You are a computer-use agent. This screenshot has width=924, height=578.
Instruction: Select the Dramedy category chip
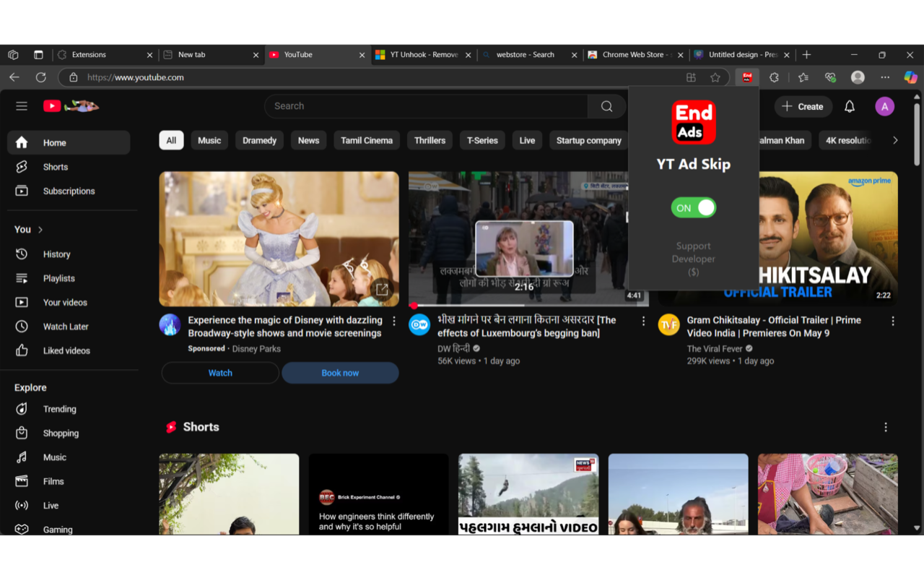(x=259, y=140)
